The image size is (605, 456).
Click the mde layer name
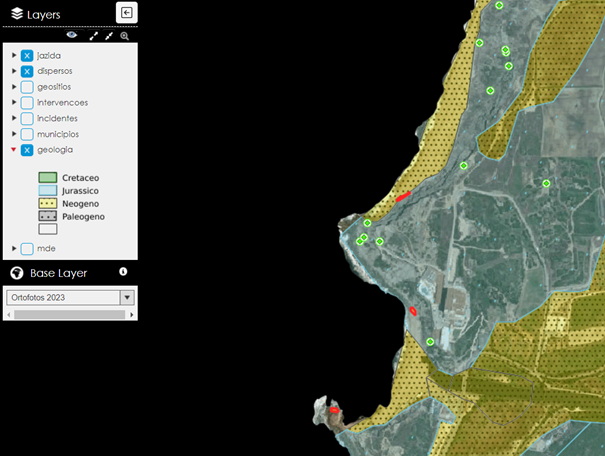pyautogui.click(x=46, y=248)
